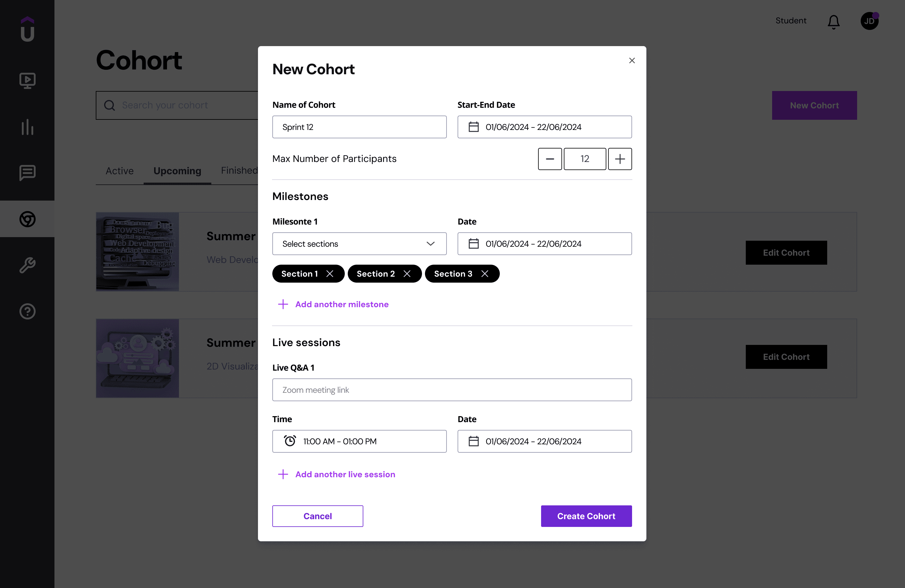Open the messages chat sidebar icon
Screen dimensions: 905x588
(27, 173)
